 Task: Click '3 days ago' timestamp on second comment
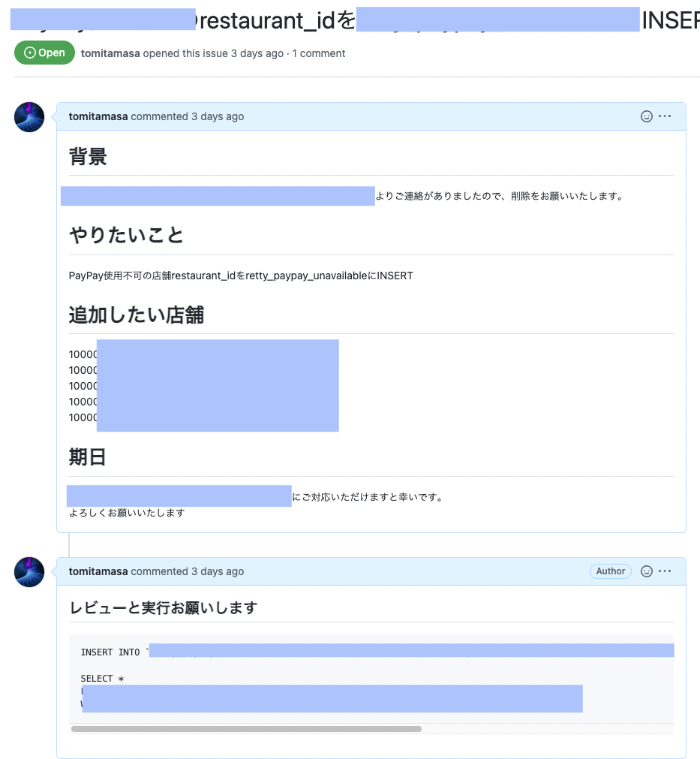pos(218,571)
